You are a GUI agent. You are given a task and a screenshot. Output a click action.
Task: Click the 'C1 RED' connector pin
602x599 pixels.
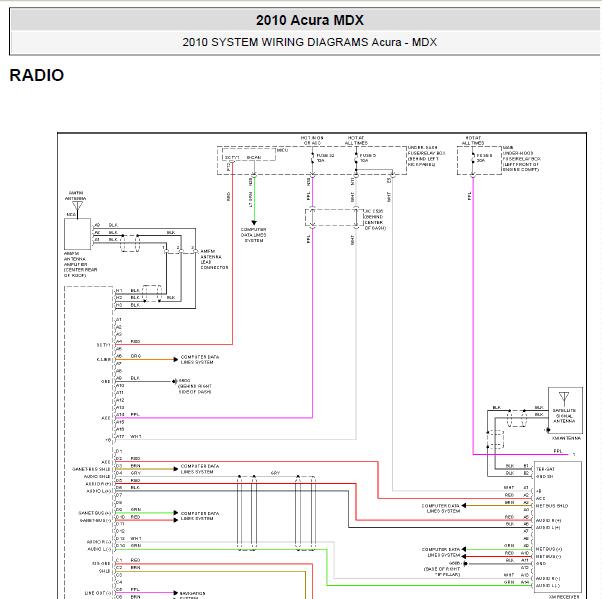[128, 560]
